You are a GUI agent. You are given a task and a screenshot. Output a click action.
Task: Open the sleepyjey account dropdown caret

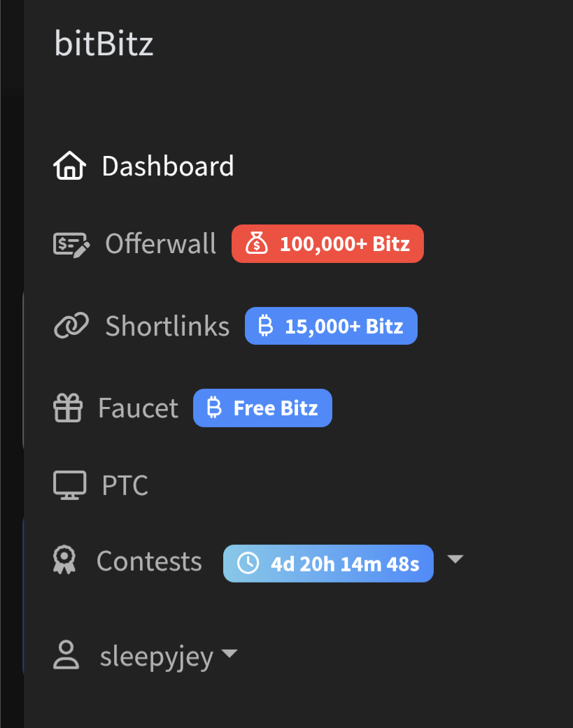click(229, 653)
